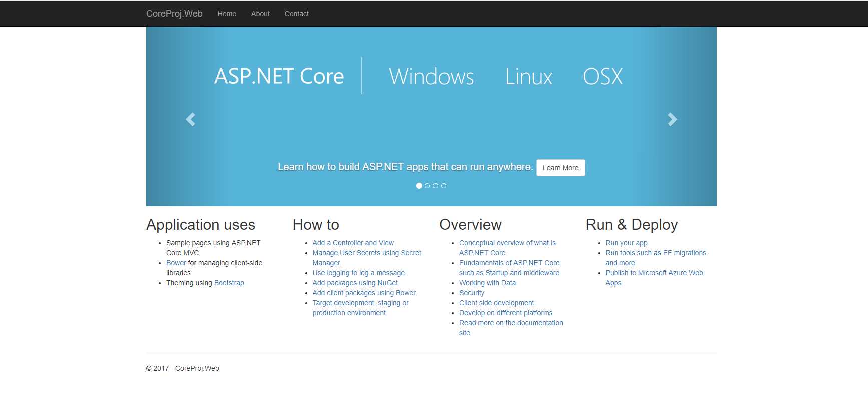Open the Security overview link
868x394 pixels.
point(472,293)
